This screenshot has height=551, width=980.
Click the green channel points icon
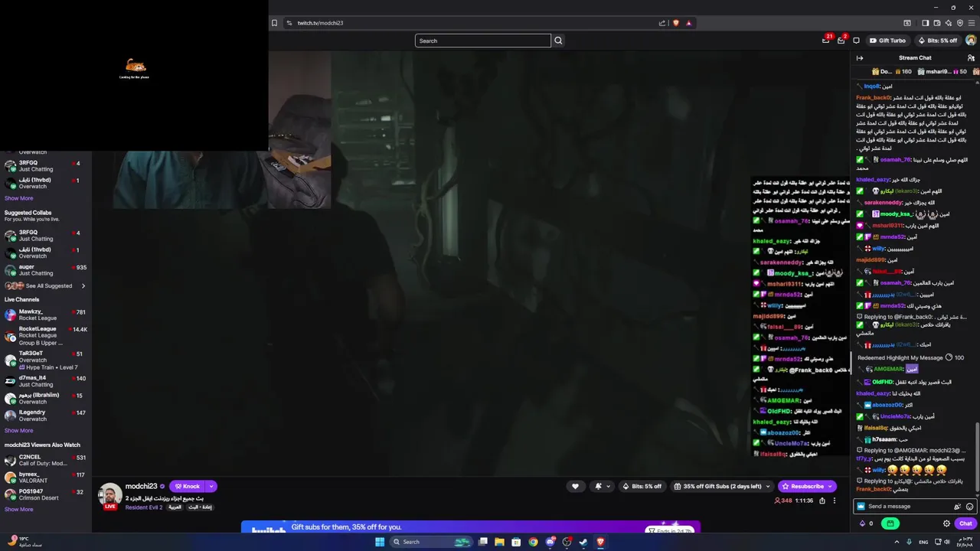(x=890, y=523)
